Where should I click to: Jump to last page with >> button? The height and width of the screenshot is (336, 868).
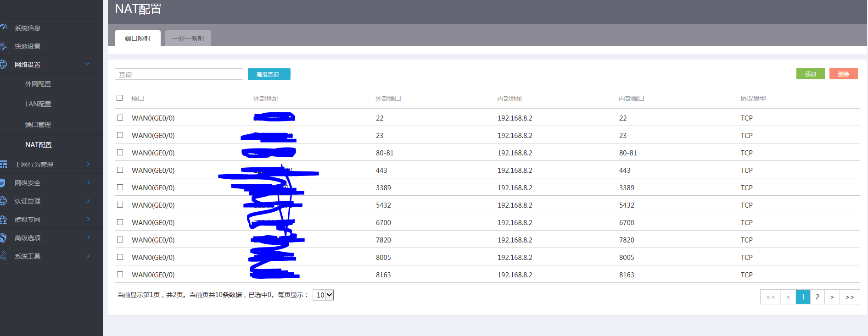pos(850,297)
